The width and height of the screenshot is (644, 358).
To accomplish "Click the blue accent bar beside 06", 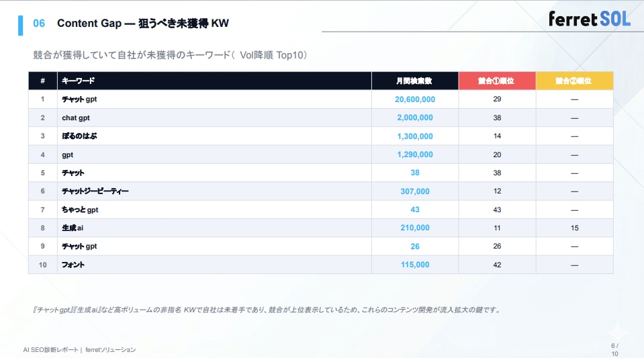I will click(x=20, y=24).
